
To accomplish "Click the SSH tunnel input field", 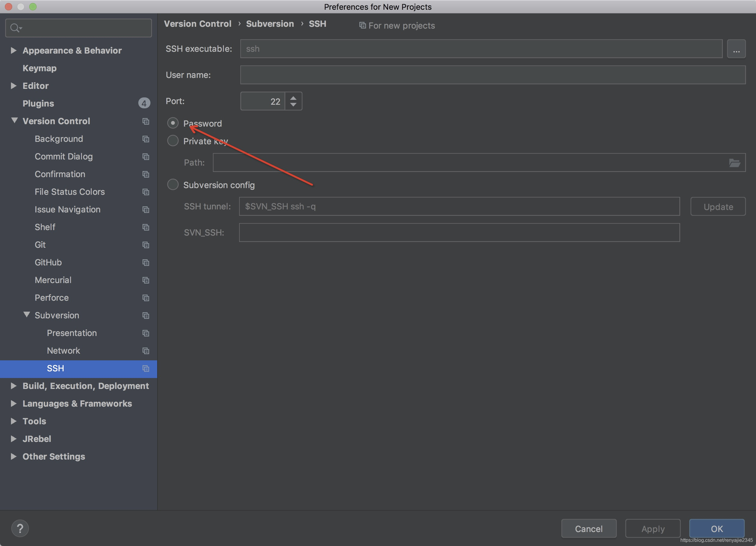I will click(x=459, y=207).
